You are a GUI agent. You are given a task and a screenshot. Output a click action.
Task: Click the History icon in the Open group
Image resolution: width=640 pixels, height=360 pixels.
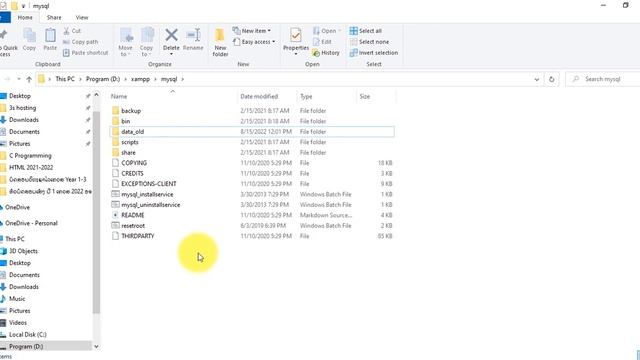click(x=316, y=53)
